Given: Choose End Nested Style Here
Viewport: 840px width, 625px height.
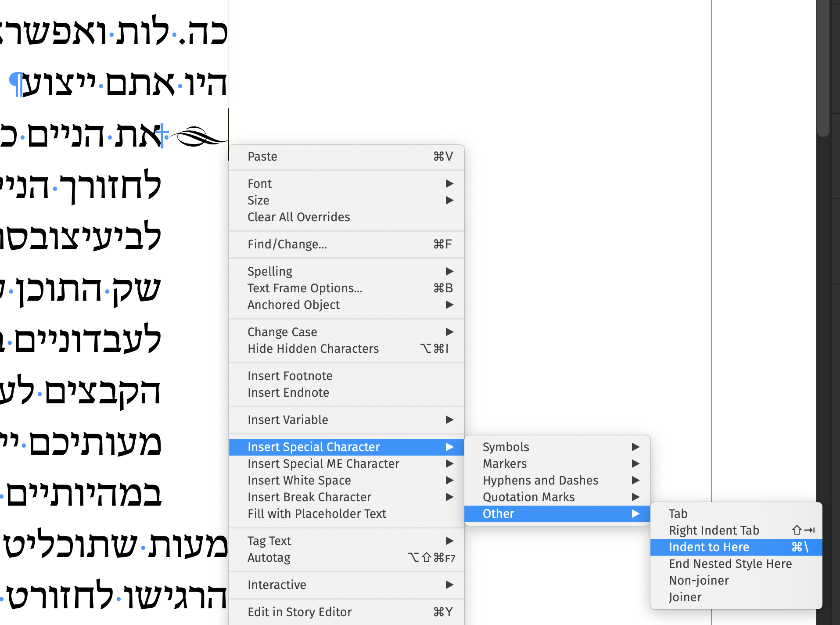Looking at the screenshot, I should coord(736,564).
